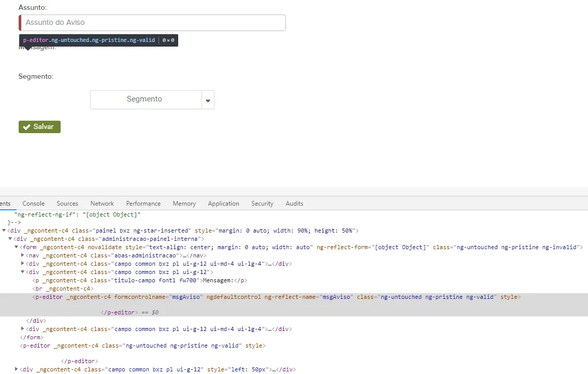Open the Segmento dropdown arrow

[x=208, y=100]
